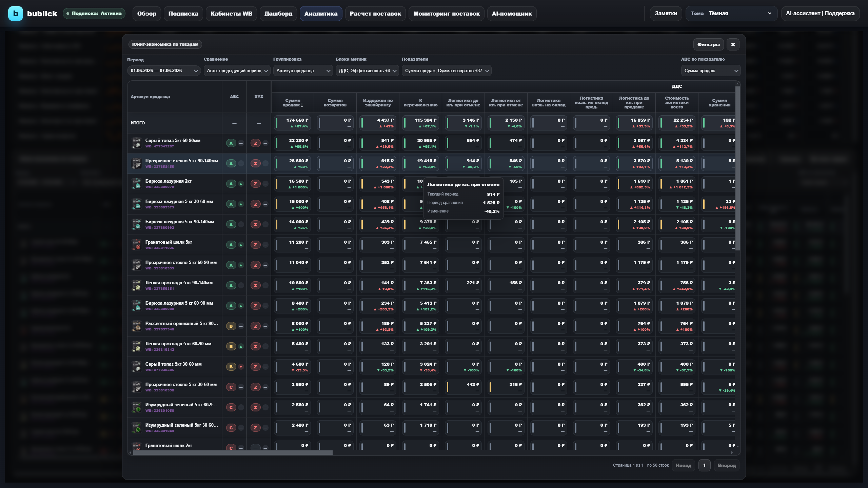This screenshot has height=488, width=868.
Task: Open the Группировка dropdown
Action: [x=303, y=70]
